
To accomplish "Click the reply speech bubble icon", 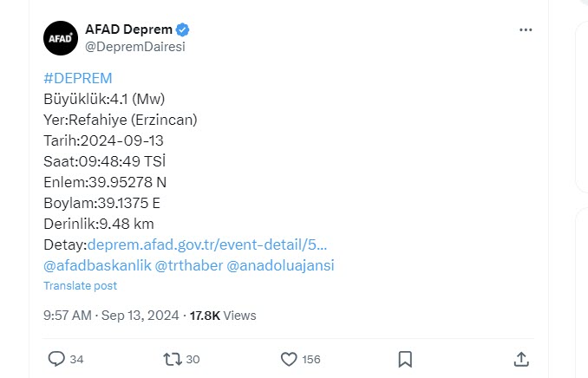I will click(x=56, y=359).
